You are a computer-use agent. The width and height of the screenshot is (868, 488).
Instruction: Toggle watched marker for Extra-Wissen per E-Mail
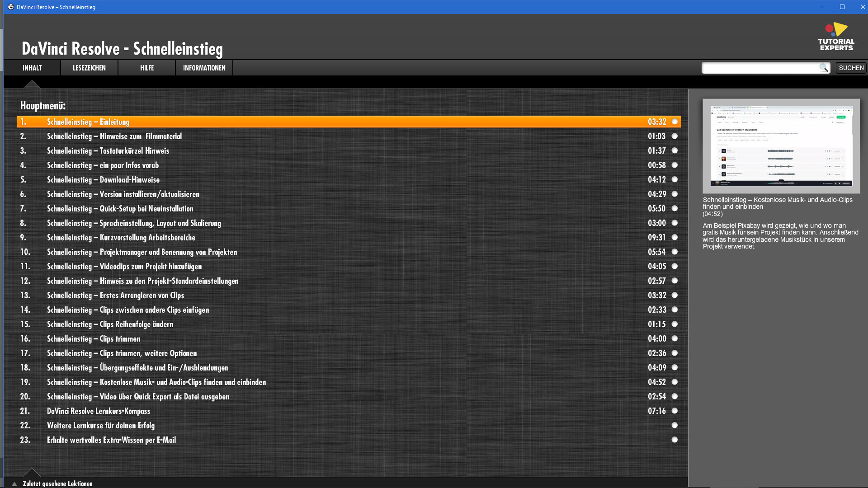coord(675,440)
